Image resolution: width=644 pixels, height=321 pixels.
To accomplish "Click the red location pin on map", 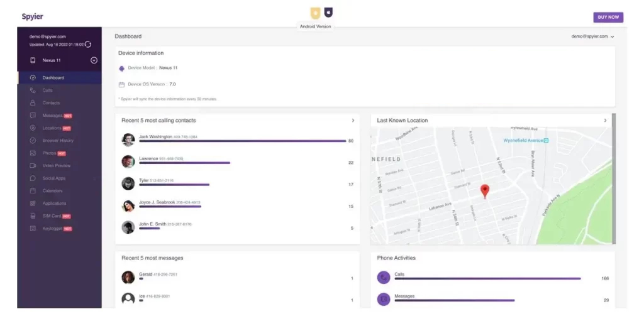I will point(484,191).
